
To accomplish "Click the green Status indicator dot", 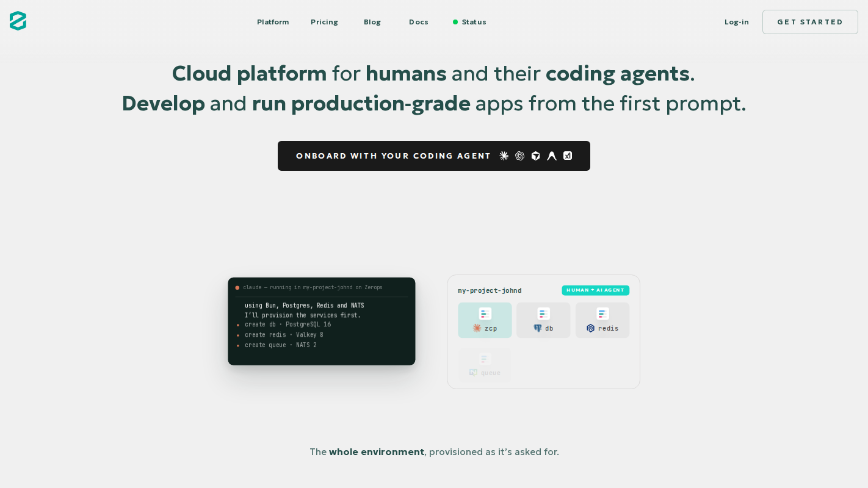I will (x=455, y=22).
